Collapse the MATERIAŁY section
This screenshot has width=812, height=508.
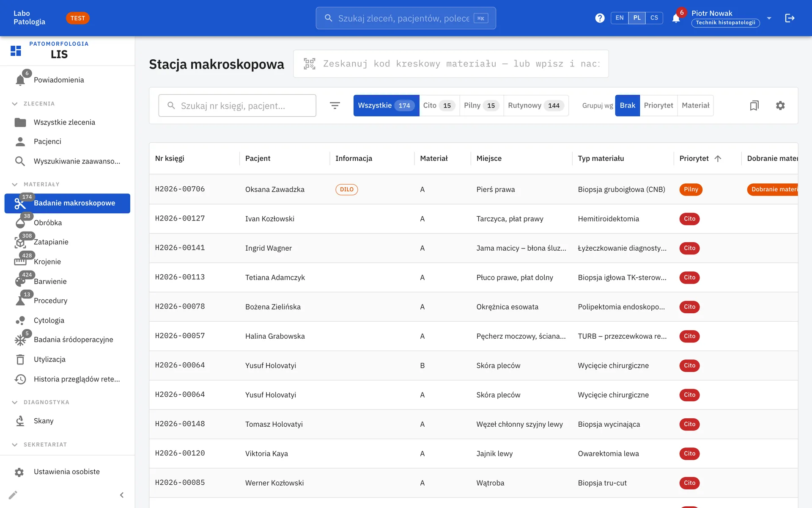click(15, 185)
